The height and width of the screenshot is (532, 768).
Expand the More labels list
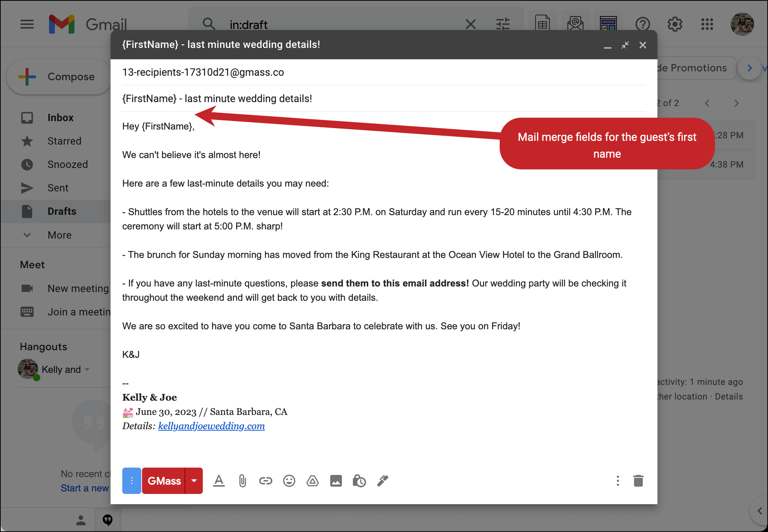click(59, 235)
